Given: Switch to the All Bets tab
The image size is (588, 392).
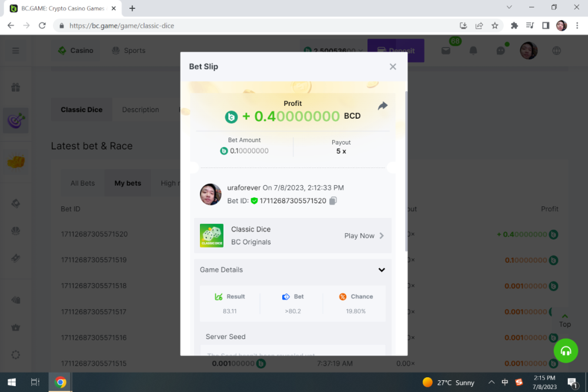Looking at the screenshot, I should point(82,183).
